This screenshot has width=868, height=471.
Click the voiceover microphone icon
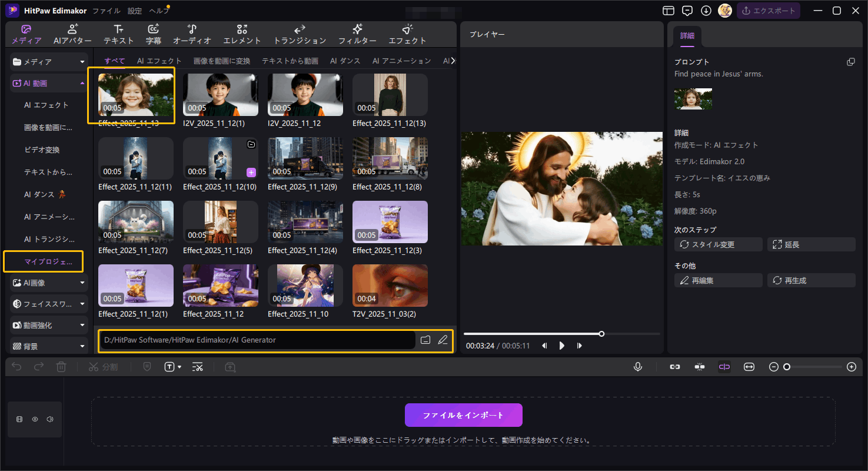click(x=638, y=366)
